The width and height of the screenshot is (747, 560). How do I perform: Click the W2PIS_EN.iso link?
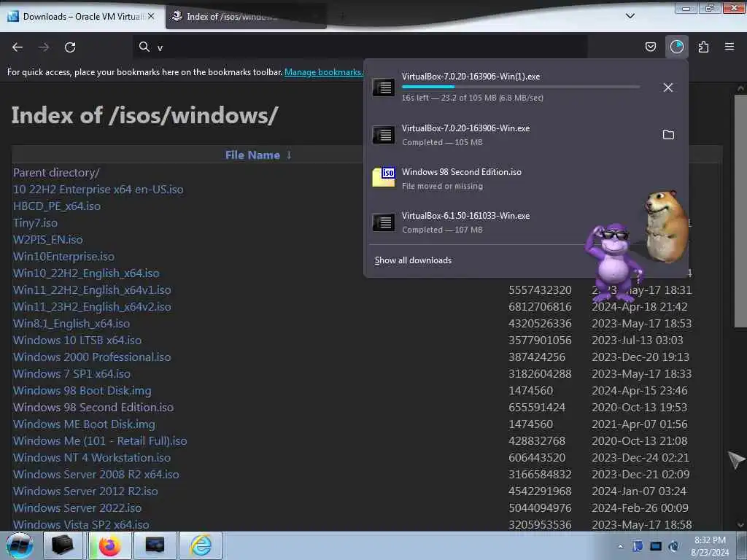47,239
